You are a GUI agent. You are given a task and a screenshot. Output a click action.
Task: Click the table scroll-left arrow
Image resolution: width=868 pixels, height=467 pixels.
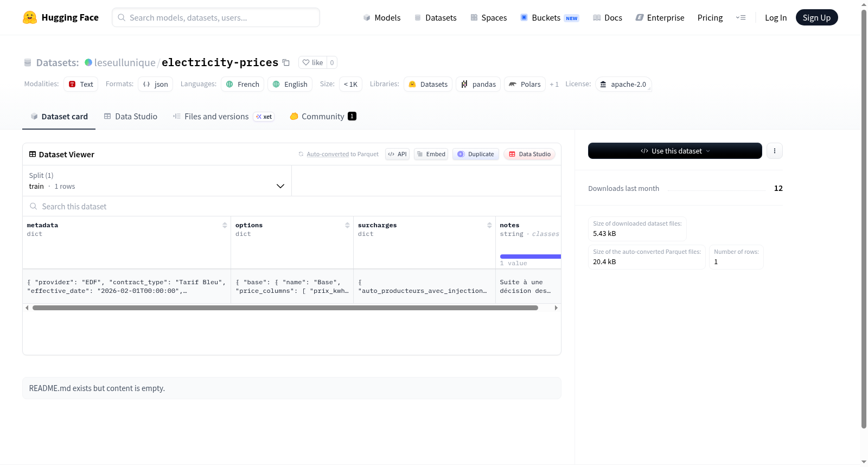click(27, 308)
